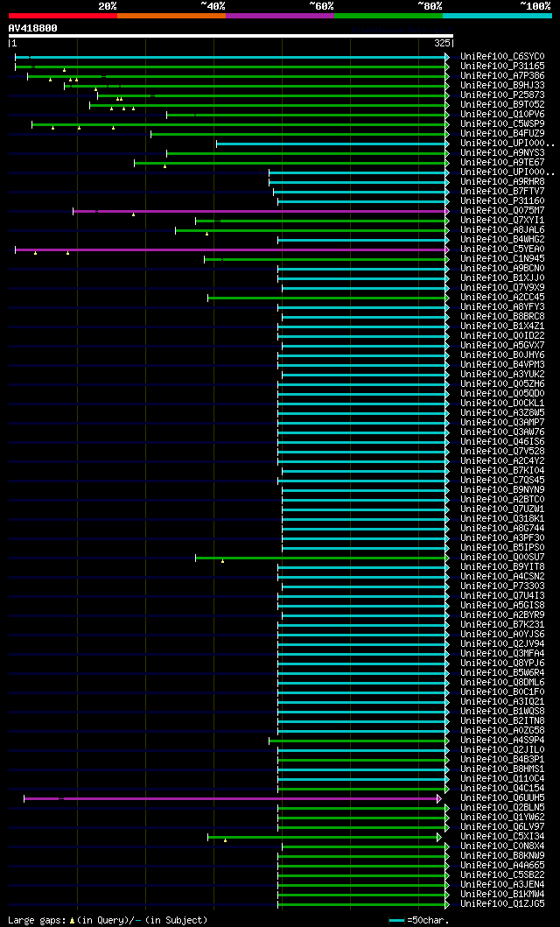Open hit UniRef100_C6SYC0
This screenshot has width=560, height=927.
(503, 56)
